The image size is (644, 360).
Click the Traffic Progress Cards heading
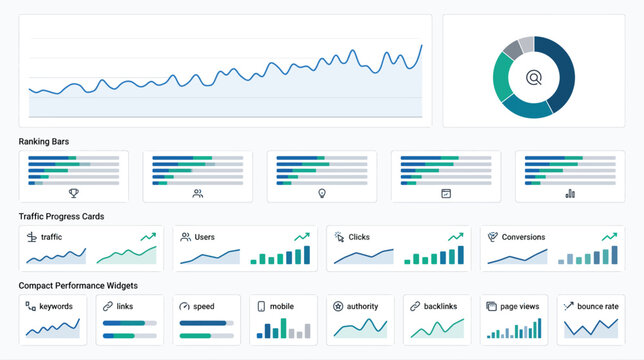61,216
